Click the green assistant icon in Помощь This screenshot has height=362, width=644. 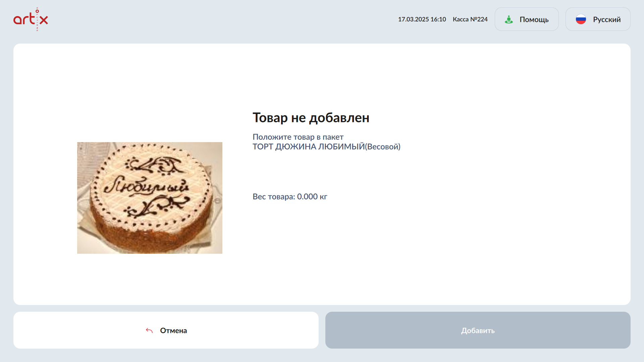point(508,19)
